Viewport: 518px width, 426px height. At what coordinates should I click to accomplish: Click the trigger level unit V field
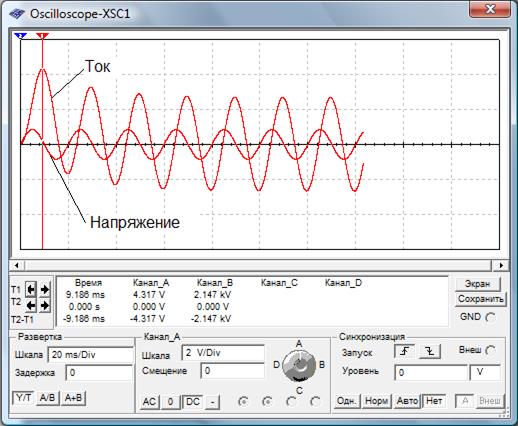485,372
